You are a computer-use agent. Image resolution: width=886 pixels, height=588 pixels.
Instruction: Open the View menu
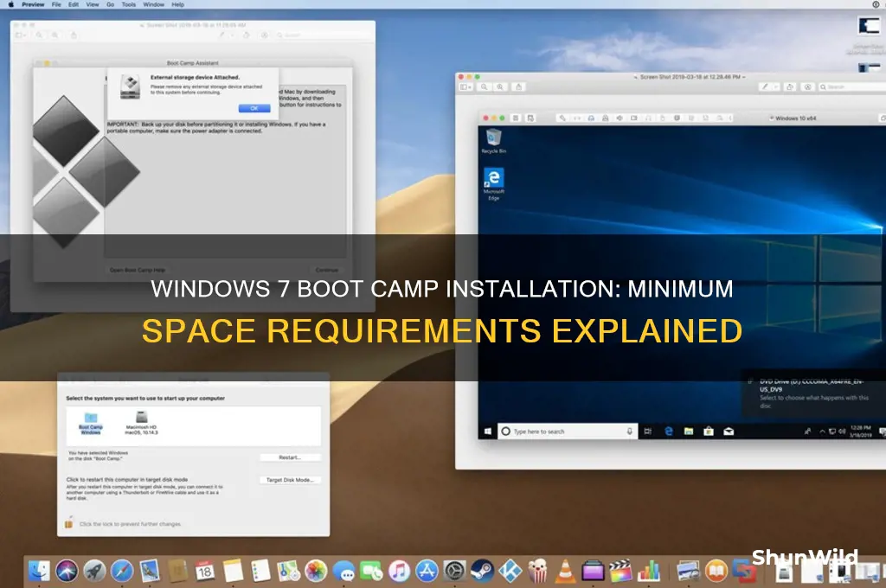92,4
